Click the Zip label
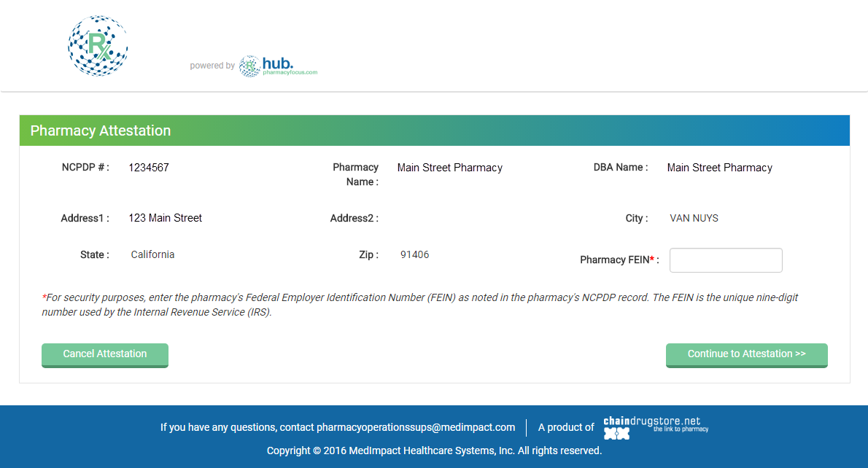868x468 pixels. (368, 254)
